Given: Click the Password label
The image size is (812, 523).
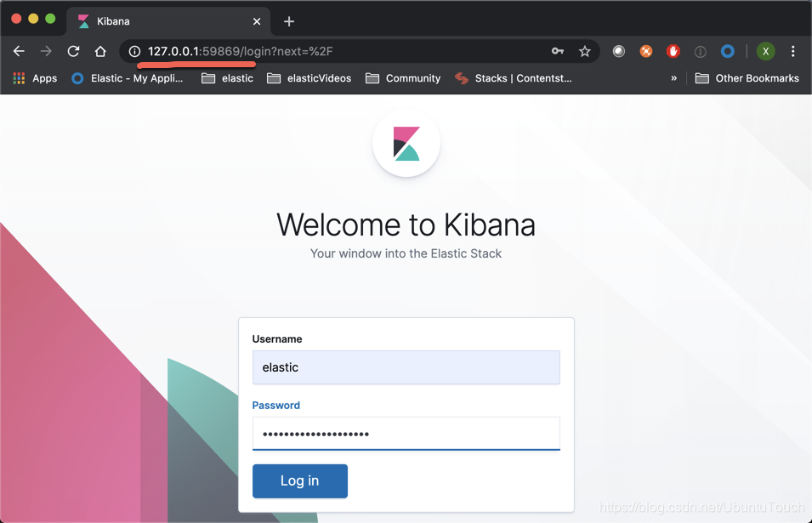Looking at the screenshot, I should (x=276, y=406).
